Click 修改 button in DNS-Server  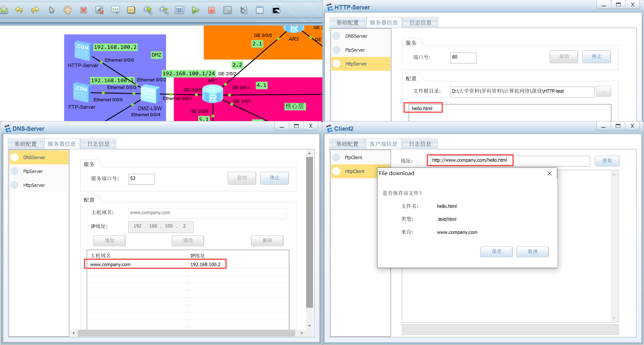[188, 240]
